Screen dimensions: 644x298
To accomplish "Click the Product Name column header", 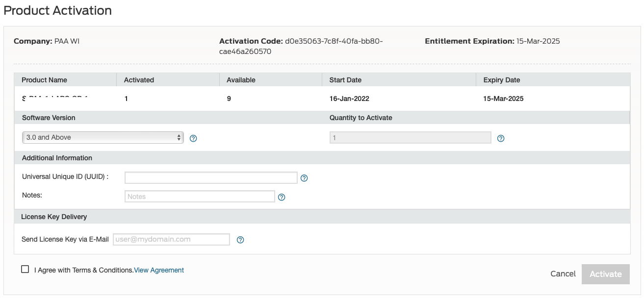I will pyautogui.click(x=44, y=79).
